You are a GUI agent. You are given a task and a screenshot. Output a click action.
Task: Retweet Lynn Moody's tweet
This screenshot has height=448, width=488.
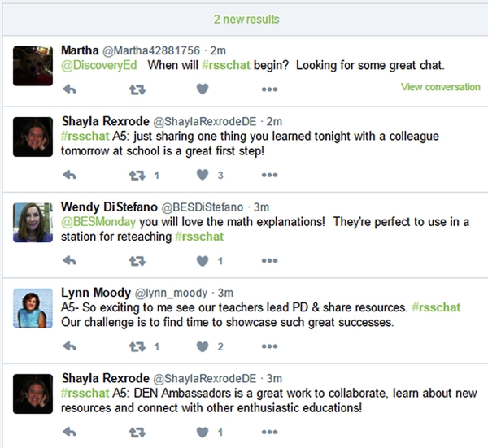tap(137, 347)
